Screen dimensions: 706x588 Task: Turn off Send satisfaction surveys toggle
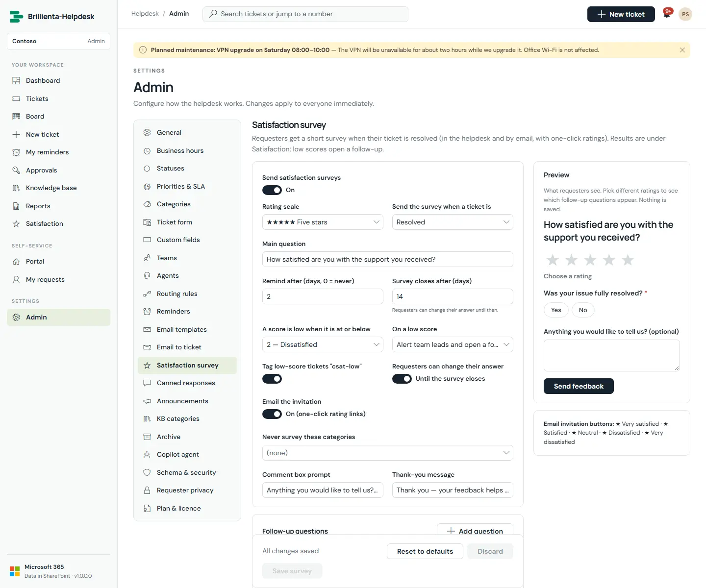(x=272, y=190)
